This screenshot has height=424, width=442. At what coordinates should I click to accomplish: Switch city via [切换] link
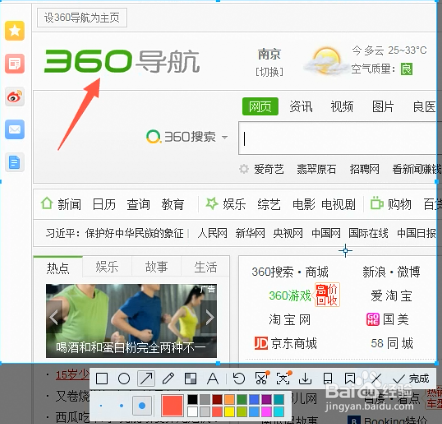(269, 72)
